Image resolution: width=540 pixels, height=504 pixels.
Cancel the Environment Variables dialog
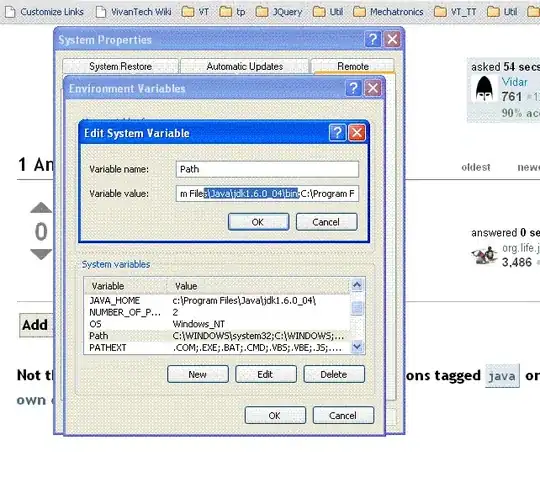[343, 415]
